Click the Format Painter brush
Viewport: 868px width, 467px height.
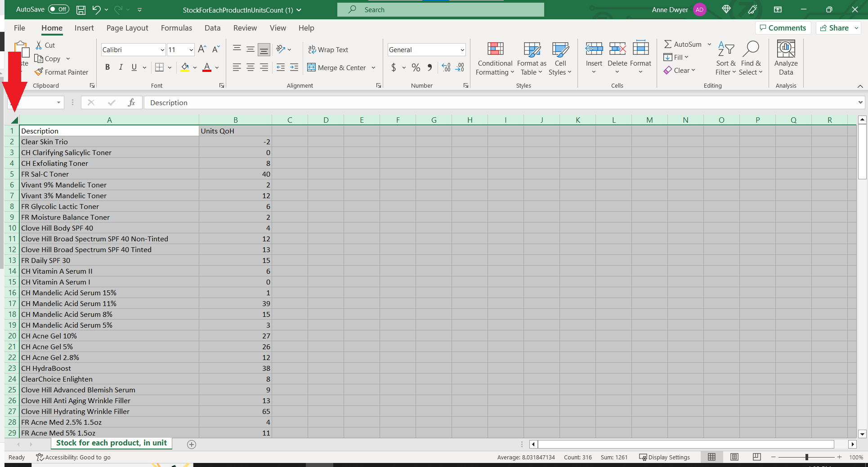point(39,72)
